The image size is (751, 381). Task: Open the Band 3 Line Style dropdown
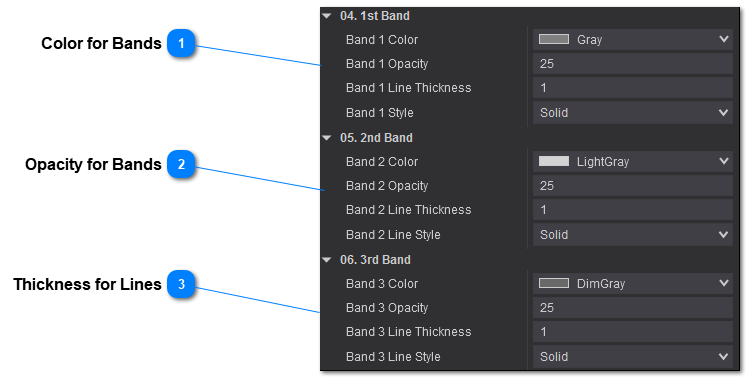633,357
